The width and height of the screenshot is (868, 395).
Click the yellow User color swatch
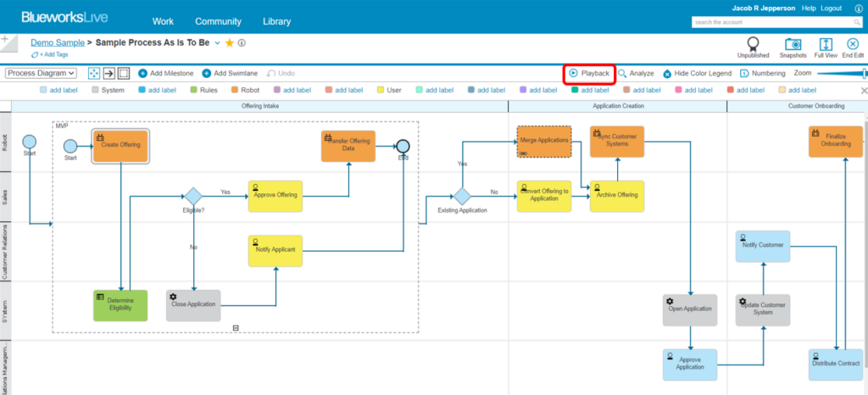[x=381, y=90]
